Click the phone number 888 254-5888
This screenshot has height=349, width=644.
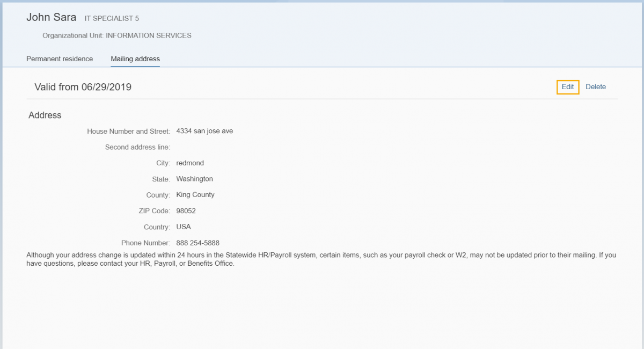click(x=197, y=243)
